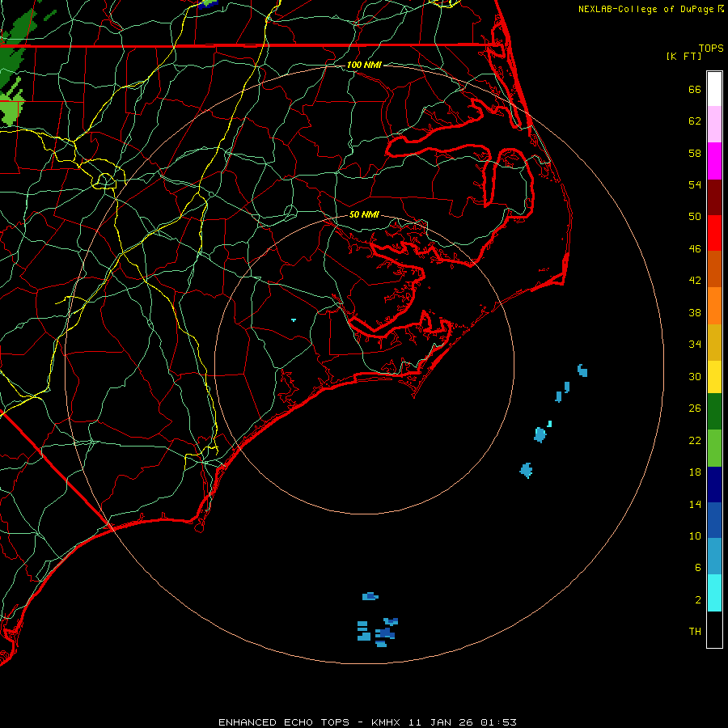Click the "50 NMI" range ring label
728x728 pixels.
364,214
